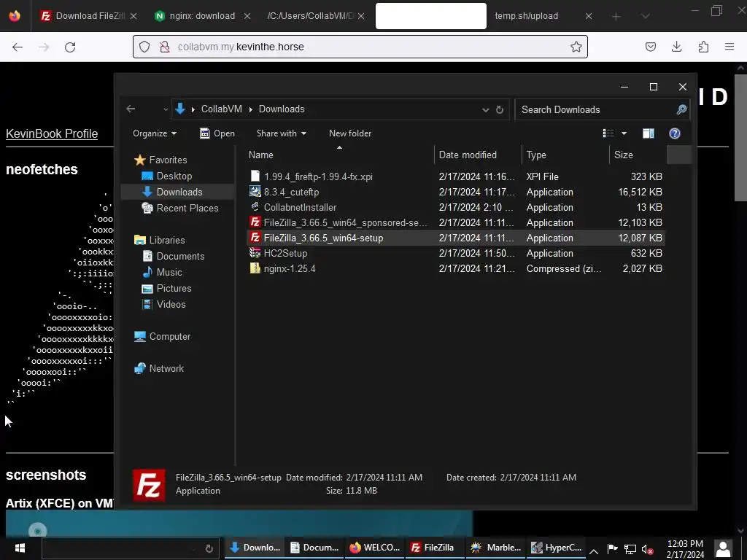Screen dimensions: 747x560
Task: Select FileZilla_3.66.5_win64_sponsored-setup file
Action: click(455, 222)
